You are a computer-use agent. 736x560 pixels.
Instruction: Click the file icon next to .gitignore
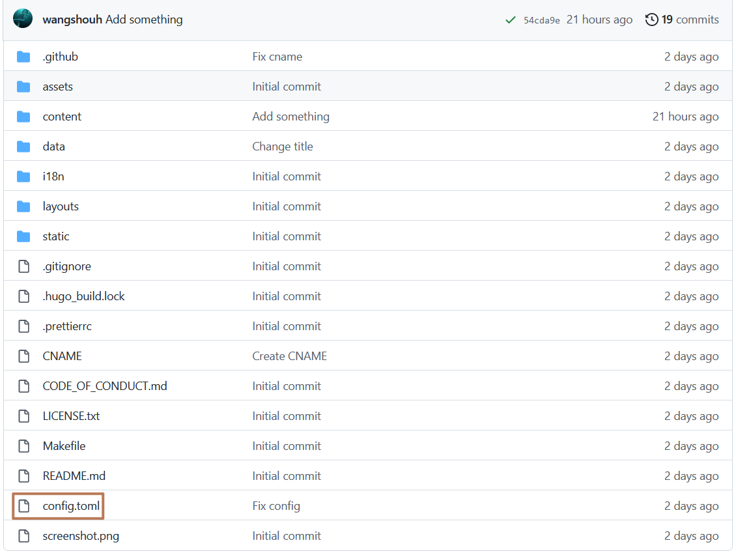tap(24, 266)
